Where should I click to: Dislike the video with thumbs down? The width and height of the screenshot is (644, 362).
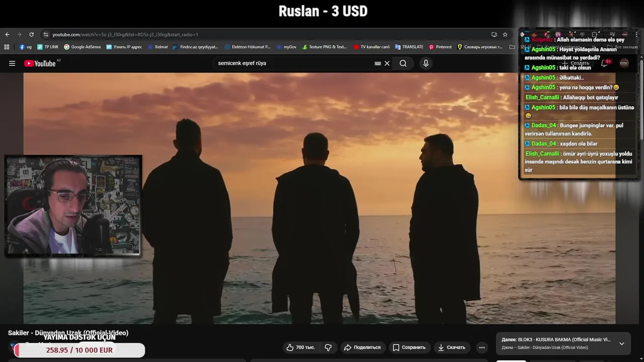(328, 347)
